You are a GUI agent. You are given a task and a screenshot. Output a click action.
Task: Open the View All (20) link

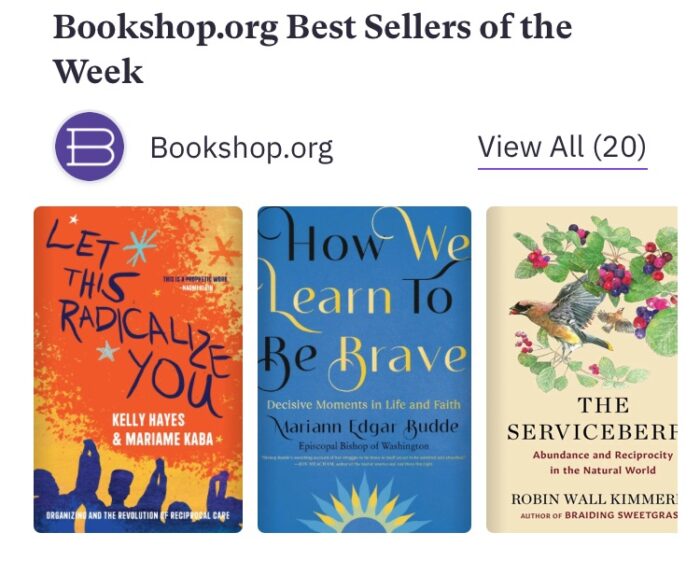562,147
